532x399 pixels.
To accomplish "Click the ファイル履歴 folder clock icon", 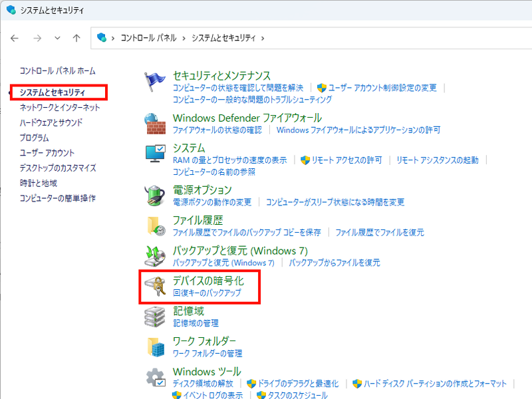I will coord(156,226).
